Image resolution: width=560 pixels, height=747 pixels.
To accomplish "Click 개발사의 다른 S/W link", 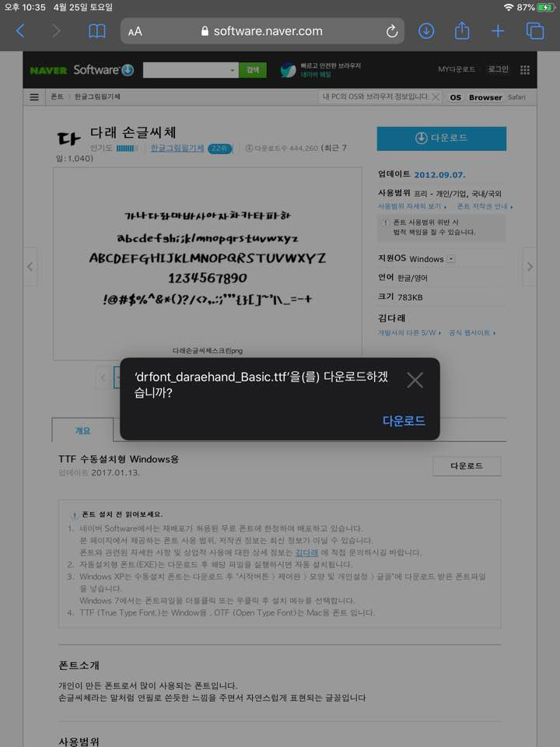I will coord(410,332).
